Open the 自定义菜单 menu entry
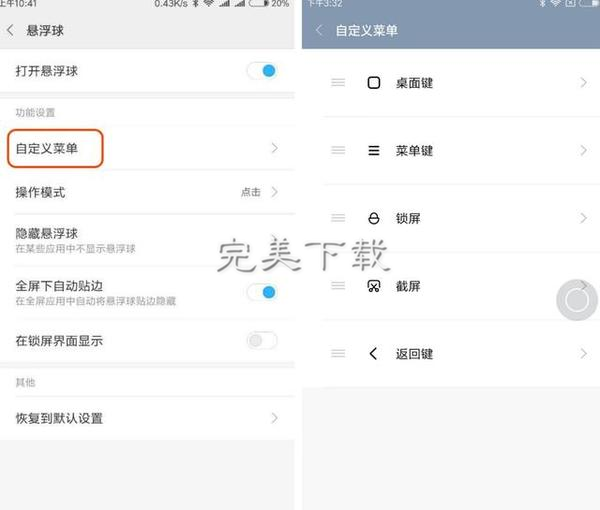This screenshot has height=510, width=600. (147, 148)
